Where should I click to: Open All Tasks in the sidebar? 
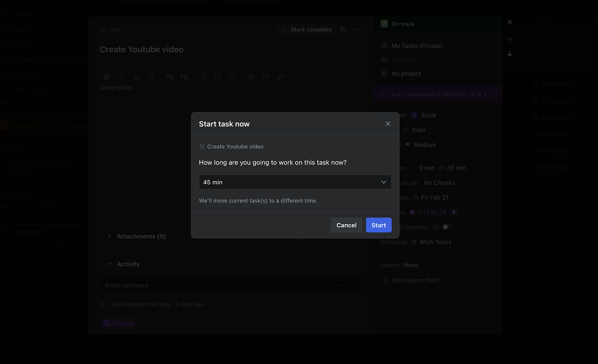pyautogui.click(x=22, y=59)
